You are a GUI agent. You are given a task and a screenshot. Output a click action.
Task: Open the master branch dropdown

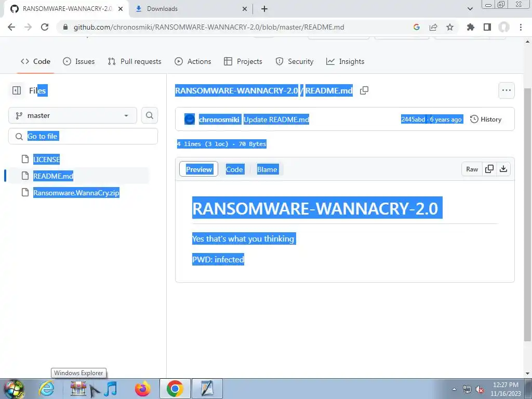click(x=73, y=115)
